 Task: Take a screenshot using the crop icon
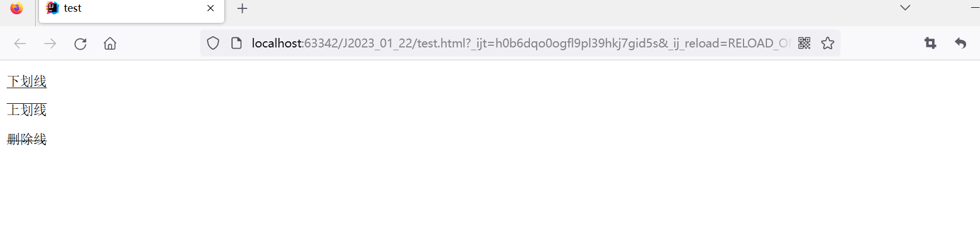(930, 43)
